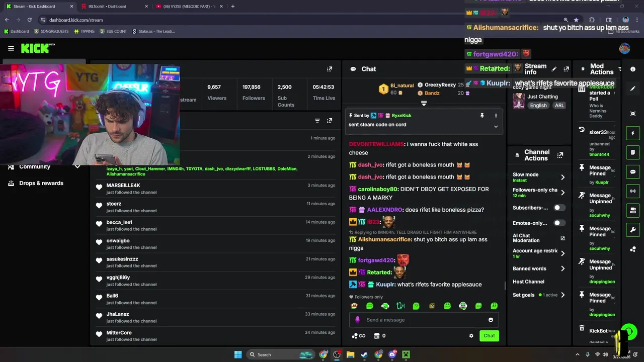
Task: Click the Send a message field
Action: click(x=424, y=320)
